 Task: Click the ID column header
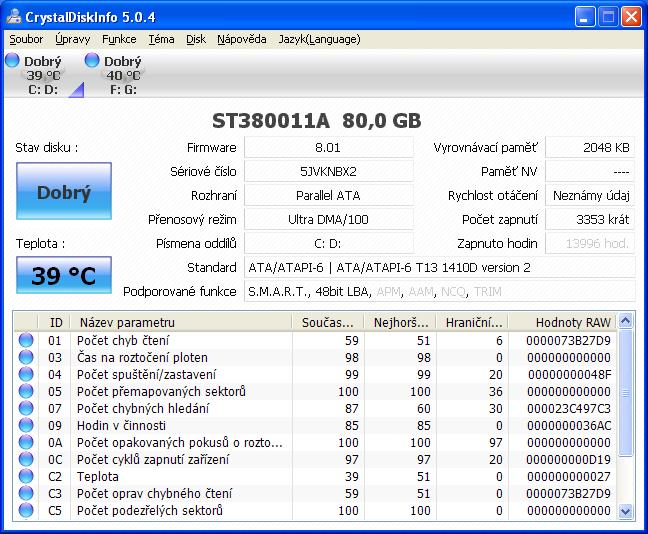[54, 322]
